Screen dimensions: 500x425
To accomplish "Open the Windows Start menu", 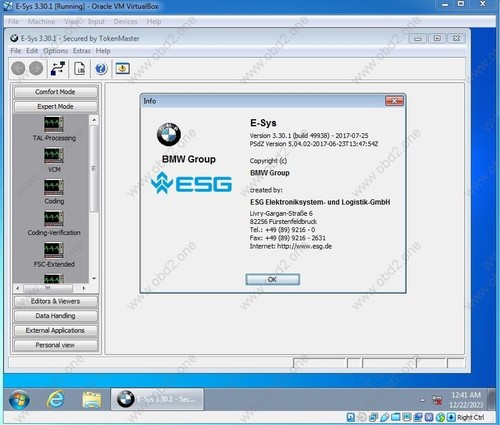I will pyautogui.click(x=19, y=399).
